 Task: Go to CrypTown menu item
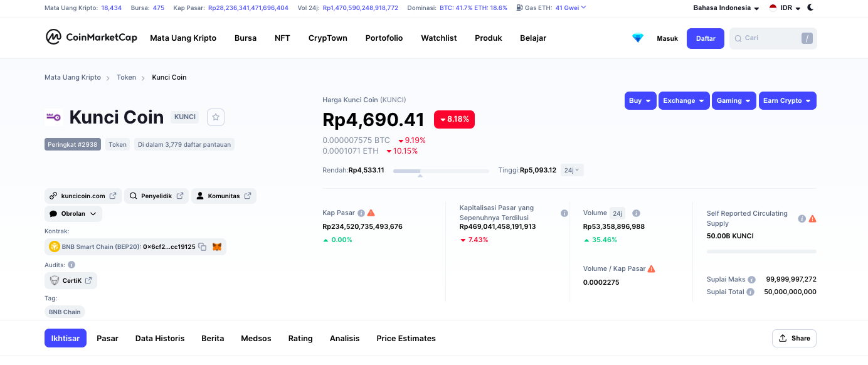pyautogui.click(x=328, y=38)
